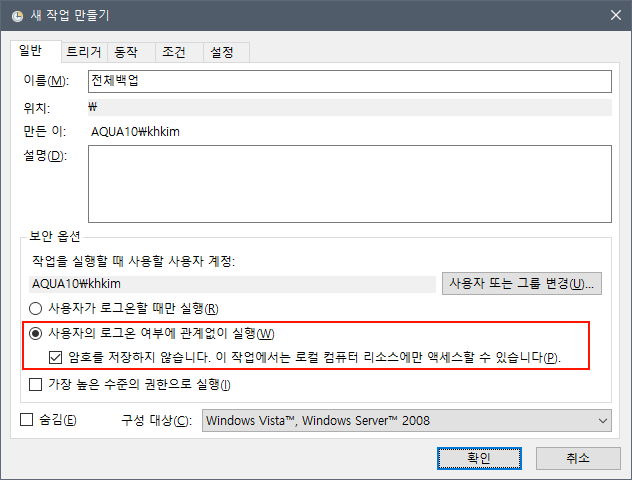632x480 pixels.
Task: Select the 조건 tab
Action: tap(176, 52)
